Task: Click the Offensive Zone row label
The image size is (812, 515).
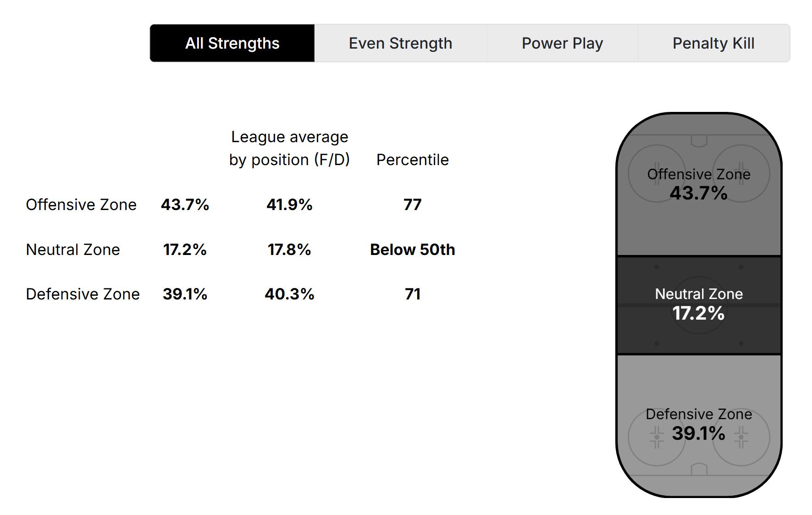Action: tap(81, 205)
